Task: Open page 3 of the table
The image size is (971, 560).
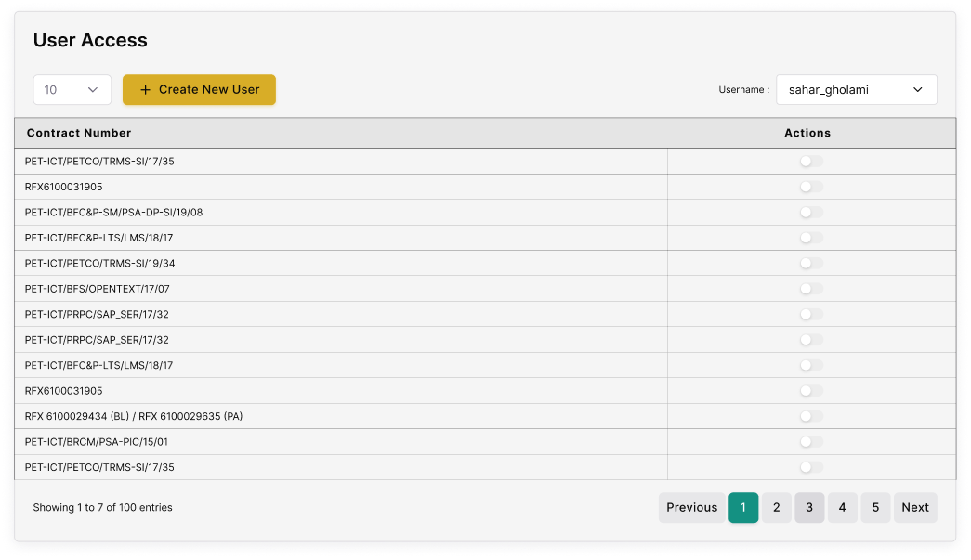Action: [x=809, y=508]
